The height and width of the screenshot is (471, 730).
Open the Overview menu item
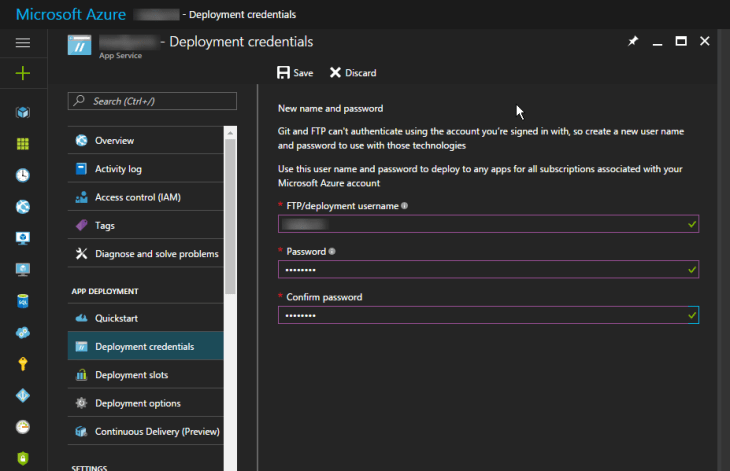113,141
